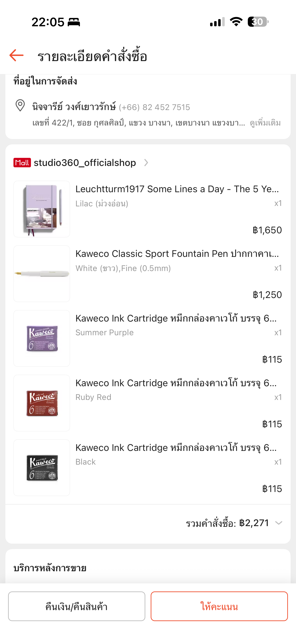296x644 pixels.
Task: Open Kaweco Classic Sport Fountain Pen title
Action: point(177,254)
